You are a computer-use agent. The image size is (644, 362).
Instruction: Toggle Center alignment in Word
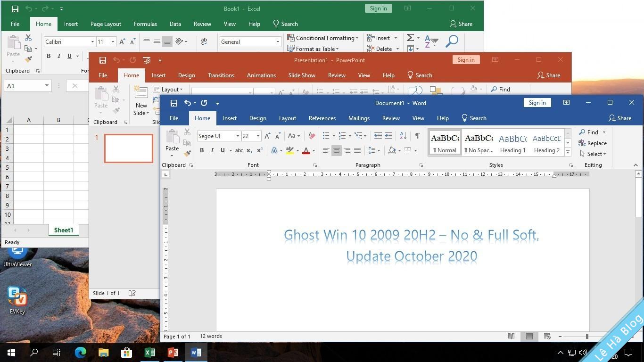point(336,150)
